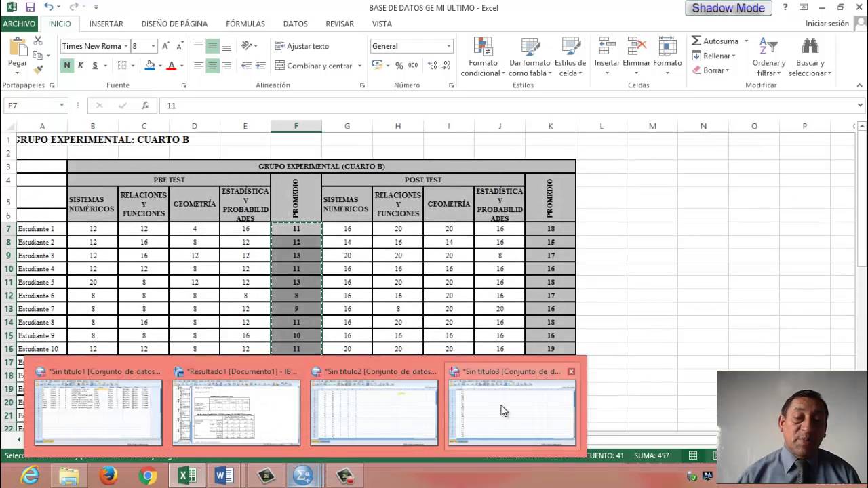Save the workbook with the floppy icon
The width and height of the screenshot is (868, 488).
[30, 7]
